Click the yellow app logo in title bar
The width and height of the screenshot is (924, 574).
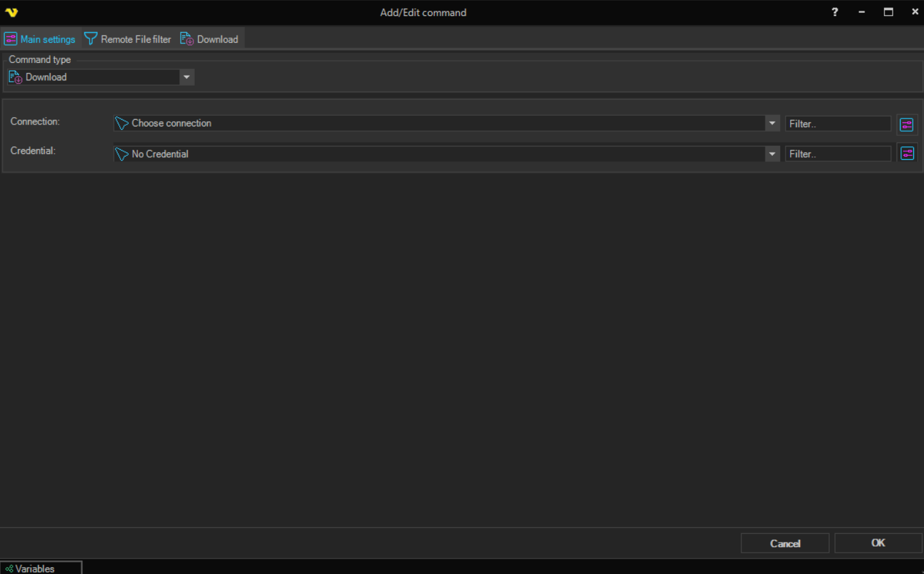tap(11, 12)
